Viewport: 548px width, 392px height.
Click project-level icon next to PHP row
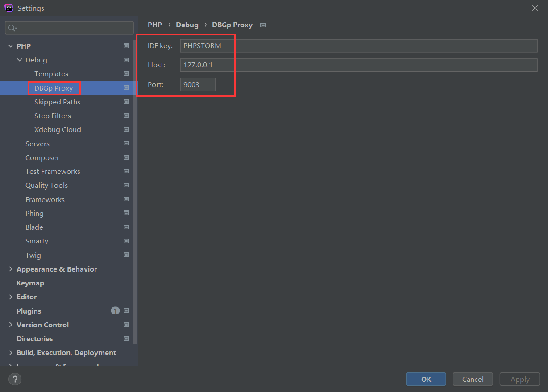click(126, 45)
